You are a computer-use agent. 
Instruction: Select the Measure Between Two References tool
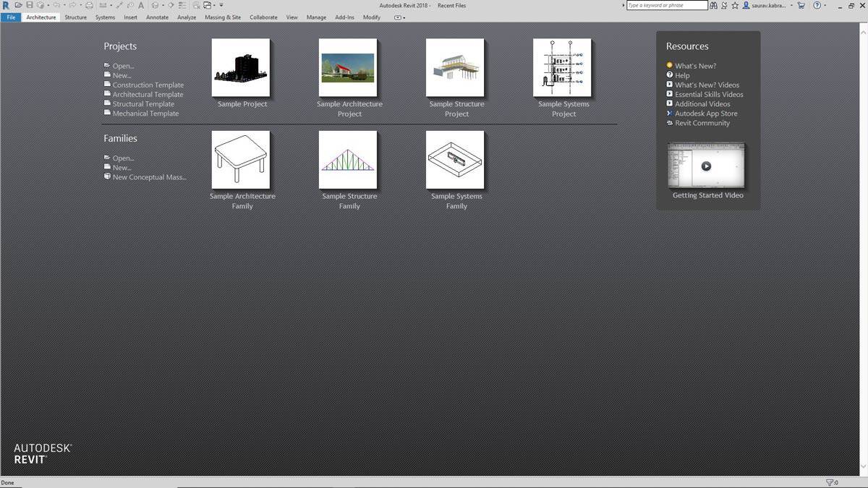click(x=103, y=5)
